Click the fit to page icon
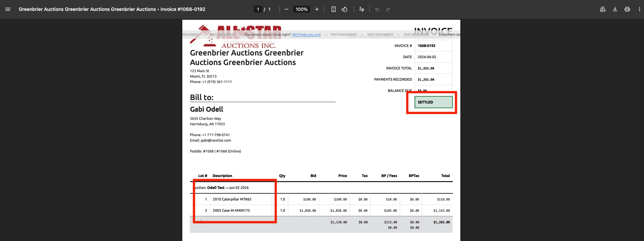644x241 pixels. [x=334, y=9]
